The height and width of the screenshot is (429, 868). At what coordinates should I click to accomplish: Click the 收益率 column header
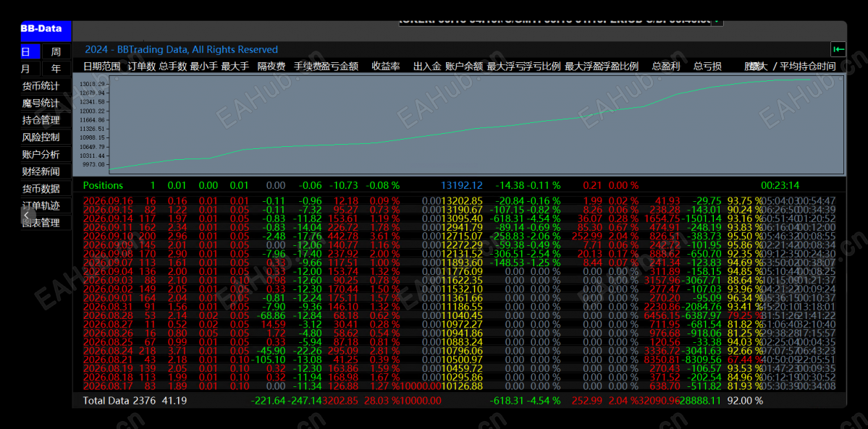tap(386, 67)
